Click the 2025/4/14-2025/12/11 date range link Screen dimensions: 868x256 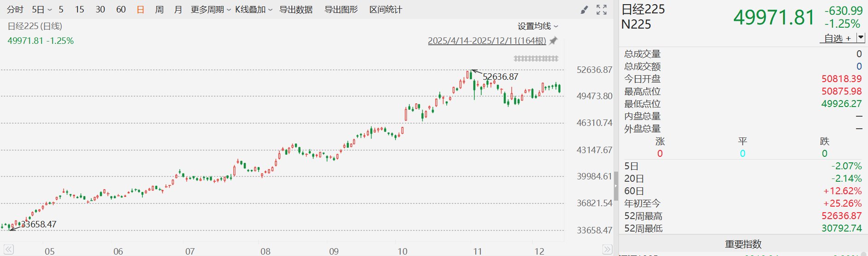pos(487,41)
